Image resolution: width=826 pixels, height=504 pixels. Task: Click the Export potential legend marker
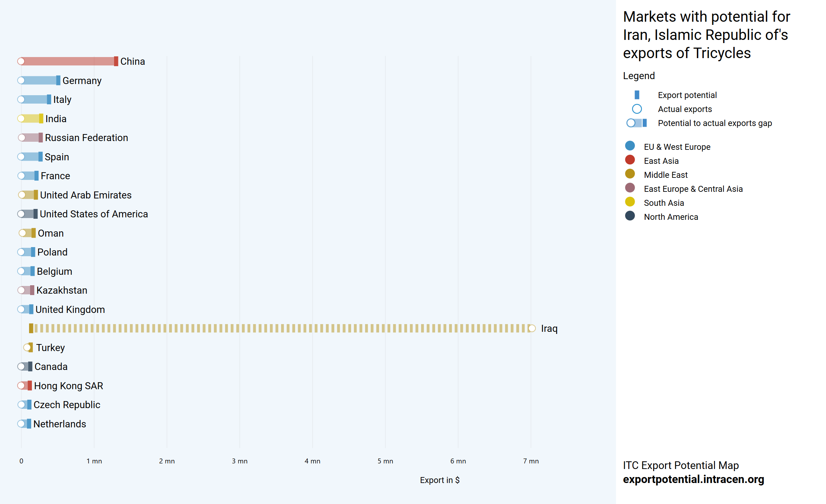[637, 95]
